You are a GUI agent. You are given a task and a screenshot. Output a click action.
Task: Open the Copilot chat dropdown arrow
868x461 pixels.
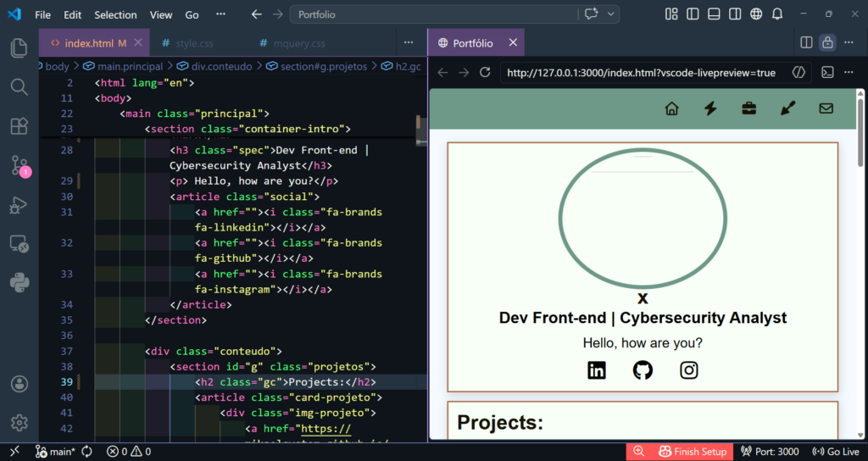tap(611, 14)
